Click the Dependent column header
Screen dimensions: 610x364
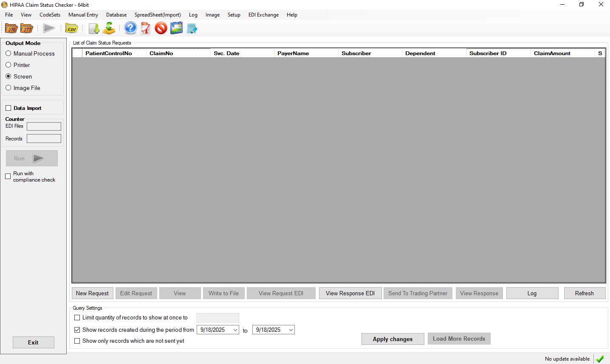coord(434,53)
